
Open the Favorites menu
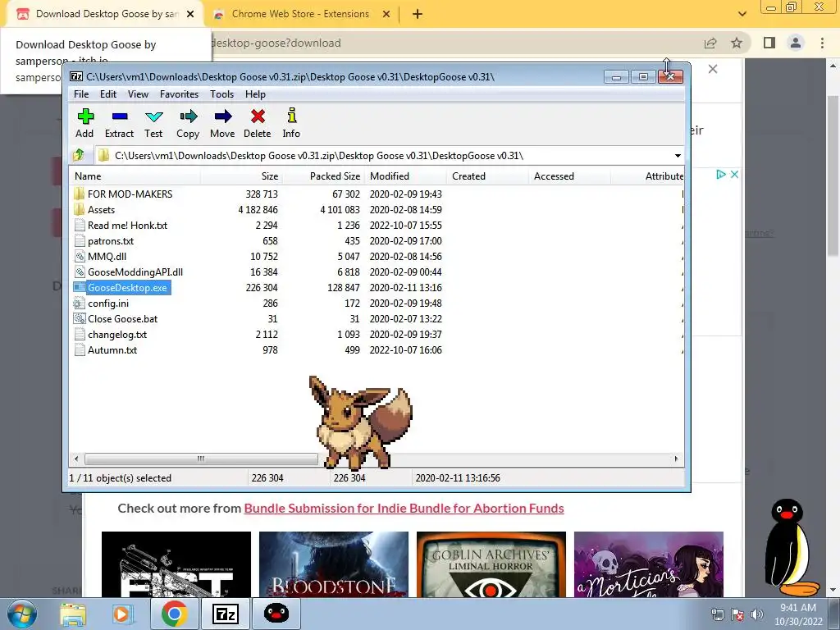[x=179, y=94]
